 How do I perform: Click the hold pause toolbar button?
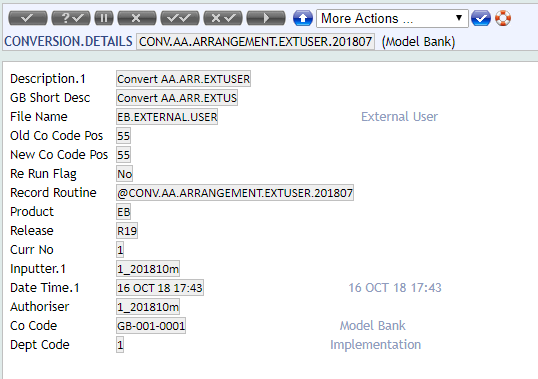coord(104,18)
